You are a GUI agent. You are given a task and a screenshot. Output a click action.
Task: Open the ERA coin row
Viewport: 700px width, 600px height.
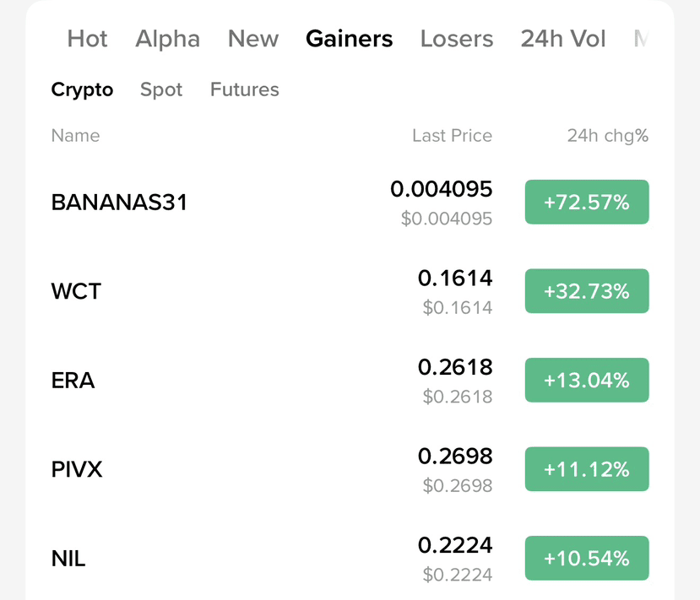pyautogui.click(x=350, y=380)
